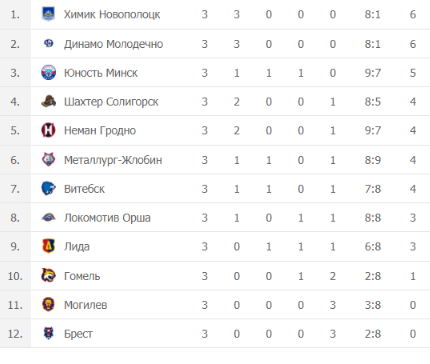Open the Гомель team name link

click(82, 276)
